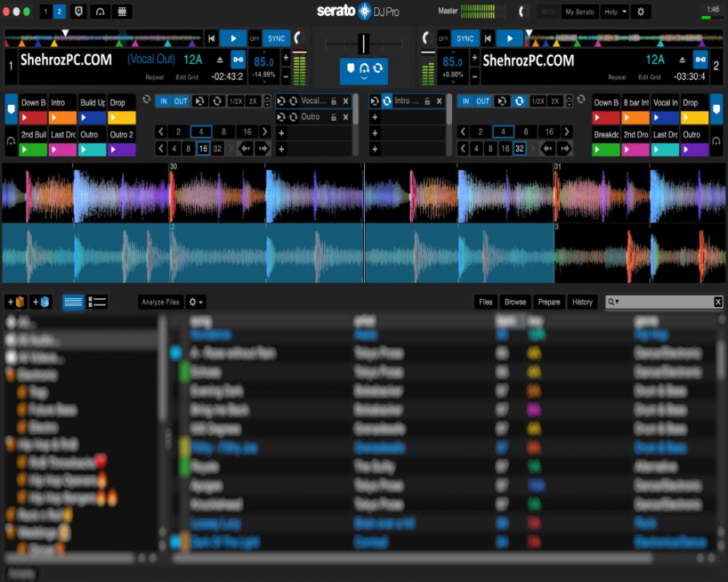Image resolution: width=728 pixels, height=582 pixels.
Task: Click reloop icon on deck 1
Action: click(x=200, y=102)
